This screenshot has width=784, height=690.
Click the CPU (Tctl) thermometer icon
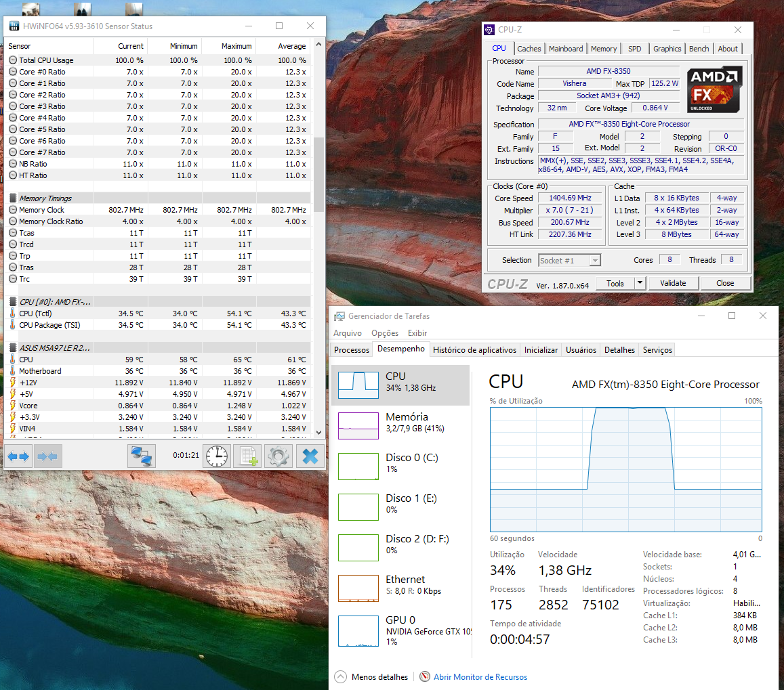tap(12, 314)
